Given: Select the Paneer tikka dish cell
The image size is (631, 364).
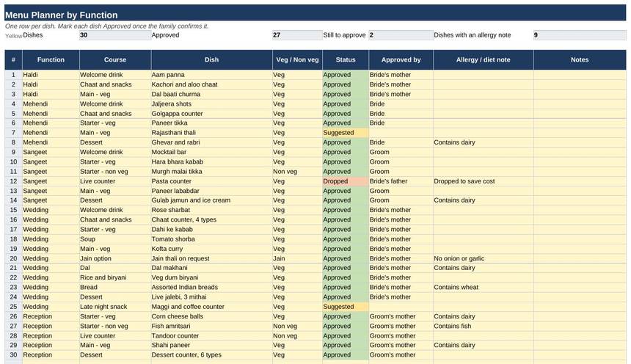Looking at the screenshot, I should click(x=211, y=123).
